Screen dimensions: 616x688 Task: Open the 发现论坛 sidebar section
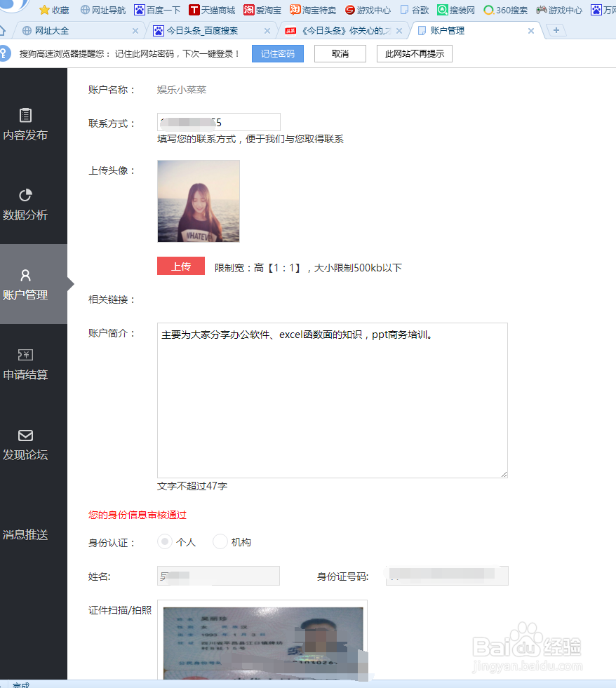tap(26, 444)
